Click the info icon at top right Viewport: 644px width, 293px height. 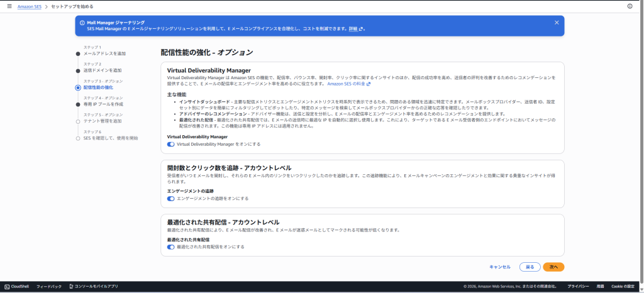(630, 6)
